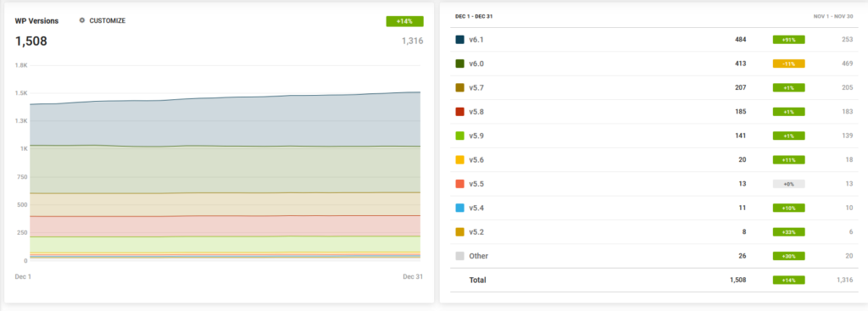Click the 141 value for v5.9

(x=740, y=136)
